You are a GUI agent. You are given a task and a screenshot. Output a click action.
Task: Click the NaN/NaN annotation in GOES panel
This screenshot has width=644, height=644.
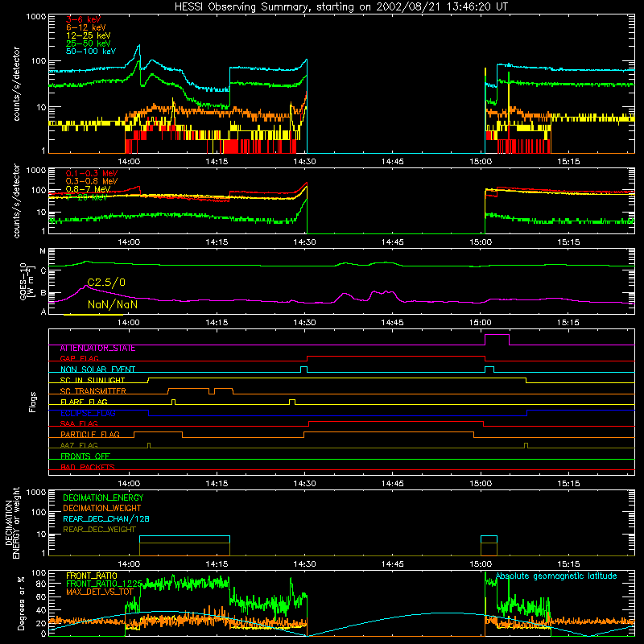click(113, 304)
